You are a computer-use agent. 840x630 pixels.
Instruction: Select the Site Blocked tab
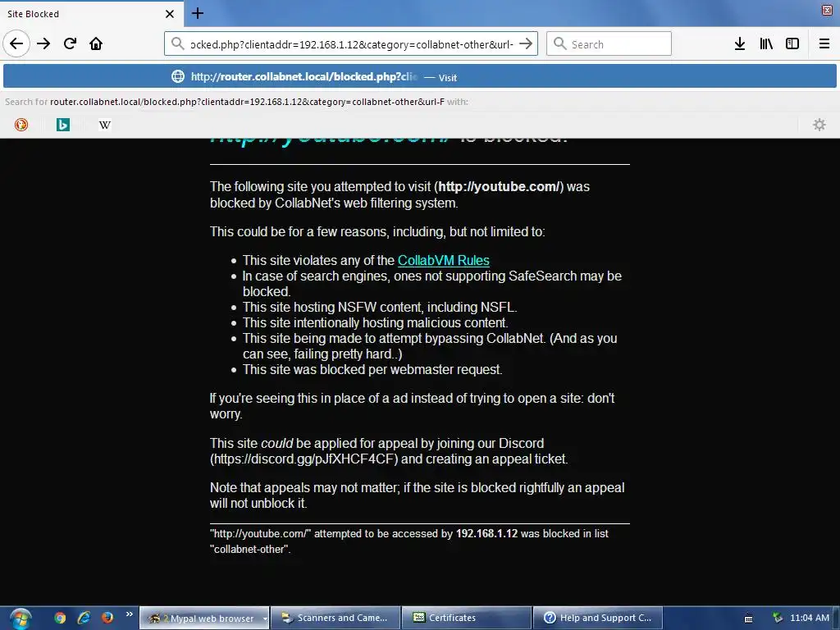click(91, 14)
